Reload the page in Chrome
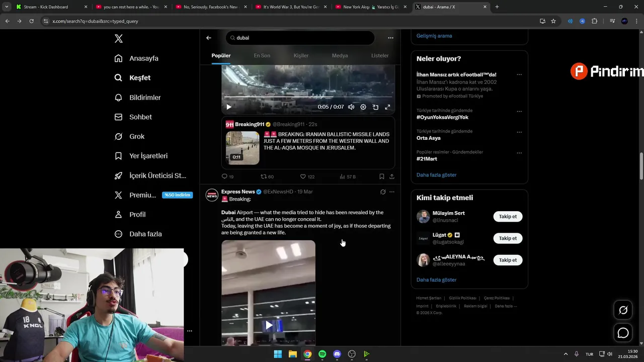This screenshot has width=644, height=362. [31, 21]
